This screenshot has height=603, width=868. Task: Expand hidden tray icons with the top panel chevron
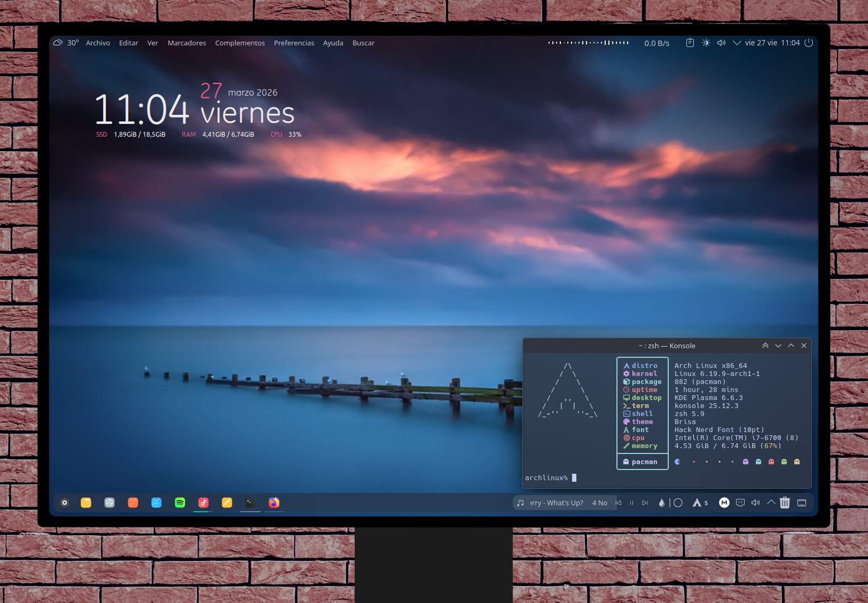pos(737,43)
